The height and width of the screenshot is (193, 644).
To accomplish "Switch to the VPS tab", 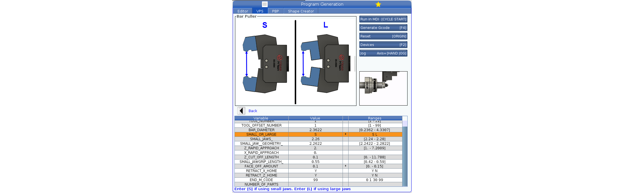I will coord(260,11).
